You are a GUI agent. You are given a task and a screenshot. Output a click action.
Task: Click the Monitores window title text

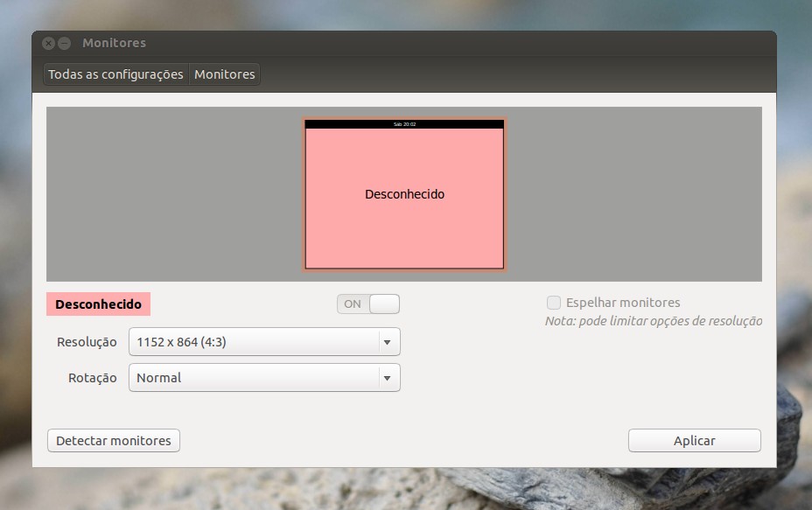pyautogui.click(x=114, y=43)
